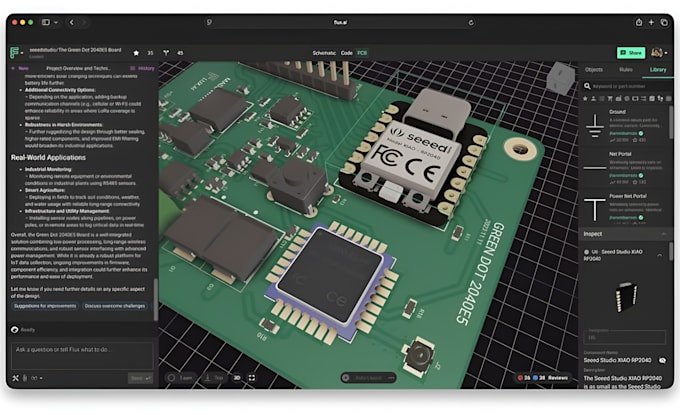Open the chat model selector dropdown
Screen dimensions: 680x415
[37, 379]
